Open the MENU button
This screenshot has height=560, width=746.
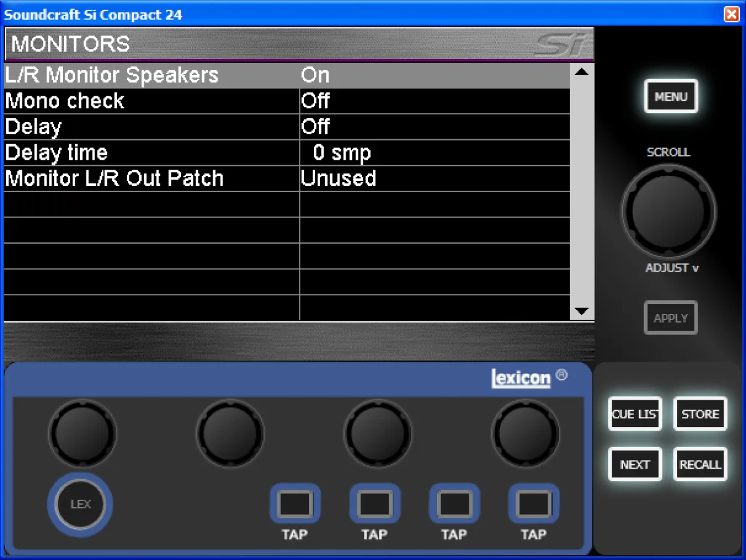pyautogui.click(x=671, y=96)
